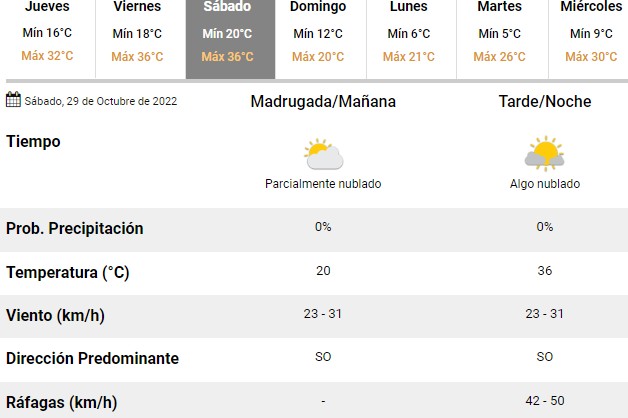Image resolution: width=628 pixels, height=418 pixels.
Task: Switch to the Miércoles forecast tab
Action: pos(588,39)
